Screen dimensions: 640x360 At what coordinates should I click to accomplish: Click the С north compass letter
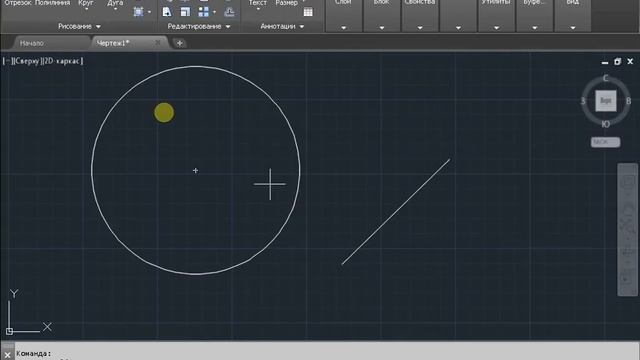point(606,78)
